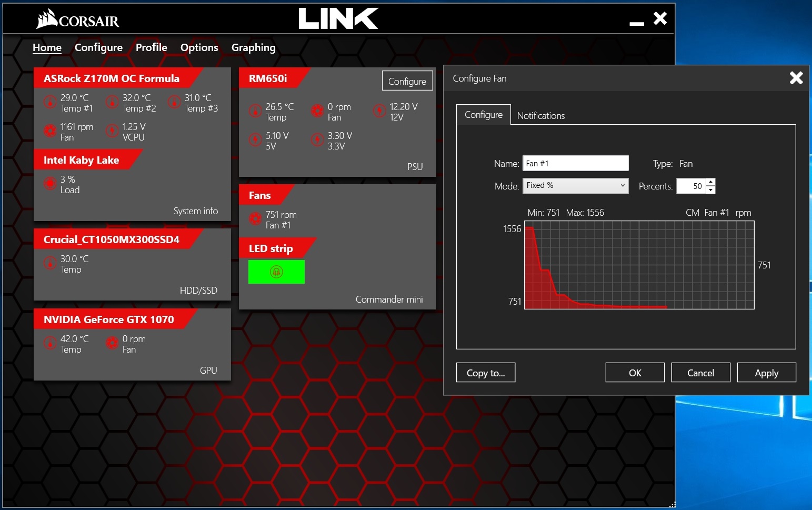
Task: Click the Corsair logo
Action: point(78,19)
